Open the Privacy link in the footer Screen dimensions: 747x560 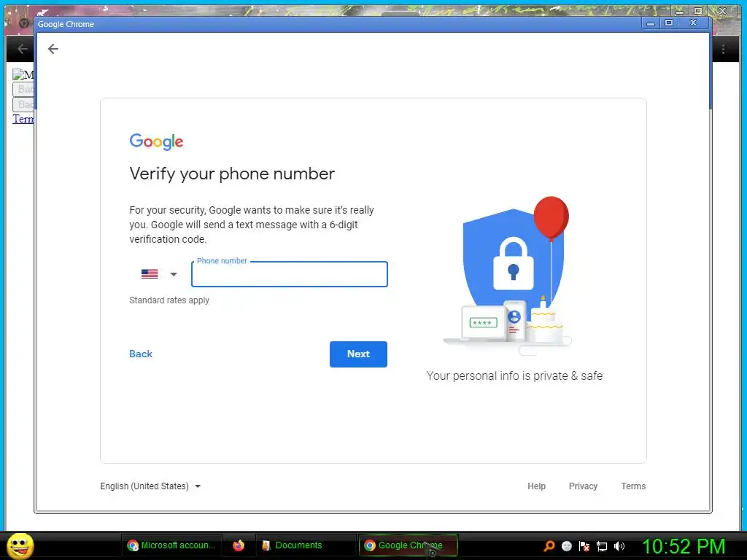coord(583,486)
